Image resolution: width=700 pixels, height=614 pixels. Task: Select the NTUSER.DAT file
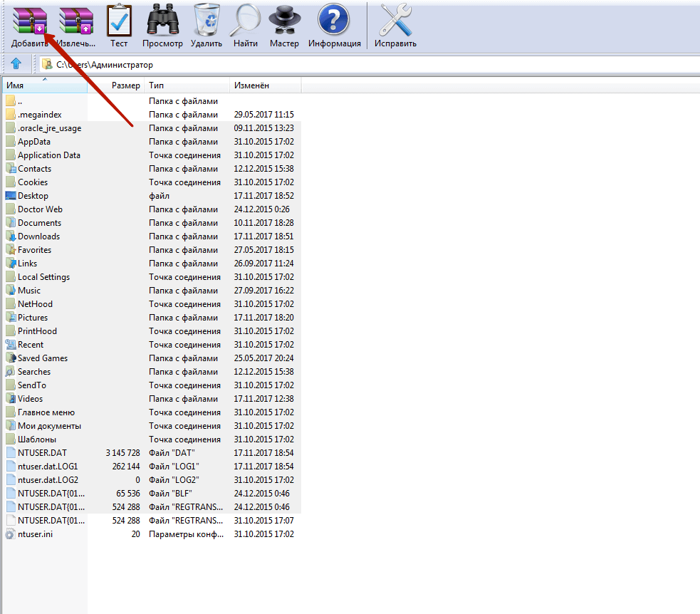(42, 453)
